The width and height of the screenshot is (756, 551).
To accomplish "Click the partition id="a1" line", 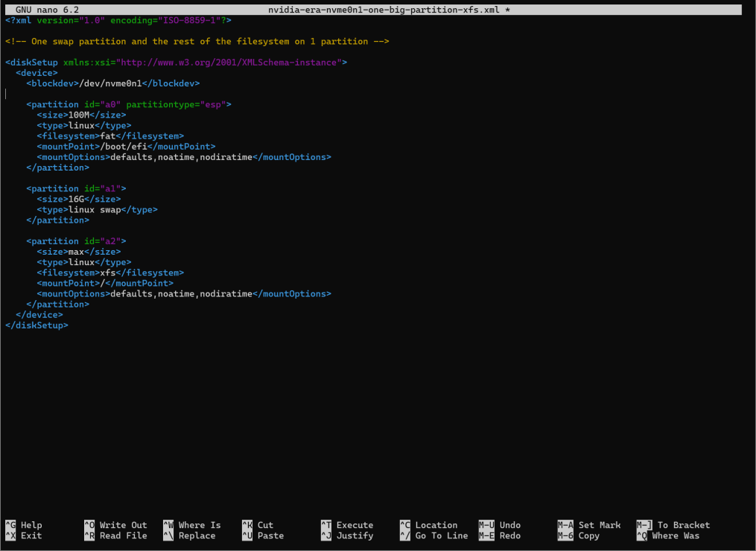I will coord(76,188).
